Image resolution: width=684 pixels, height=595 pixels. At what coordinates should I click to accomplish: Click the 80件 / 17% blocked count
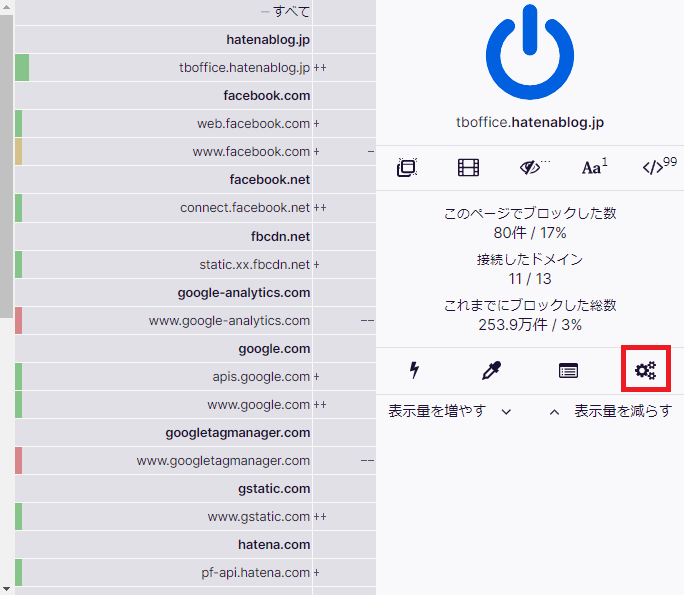coord(530,233)
